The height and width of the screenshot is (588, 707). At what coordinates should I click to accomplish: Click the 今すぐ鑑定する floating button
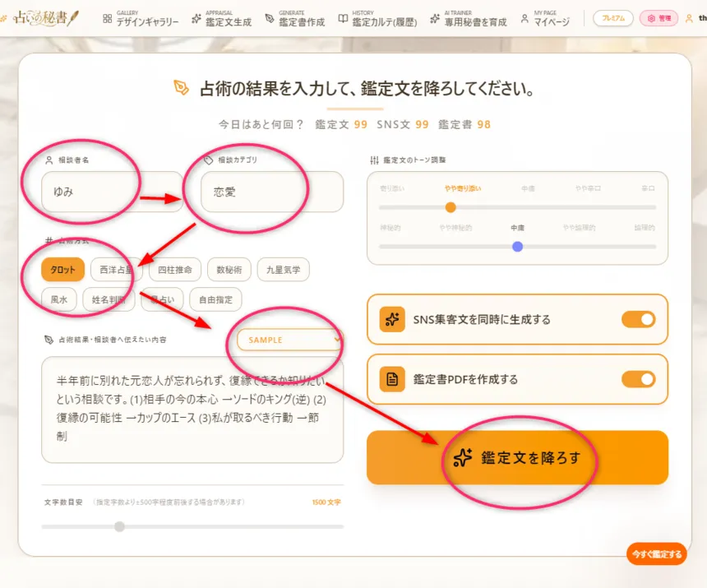[x=657, y=553]
